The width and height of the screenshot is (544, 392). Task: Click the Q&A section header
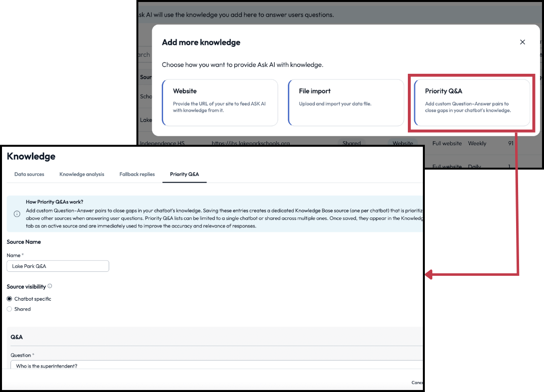coord(16,337)
